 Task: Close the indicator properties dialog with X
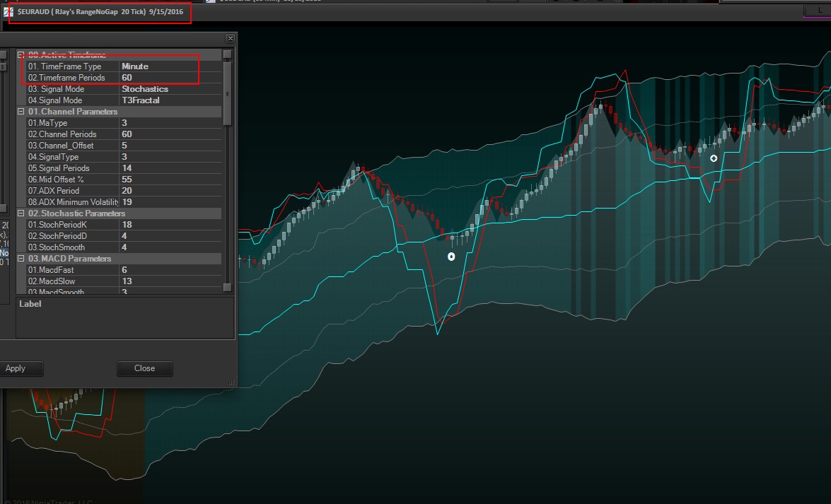coord(230,38)
